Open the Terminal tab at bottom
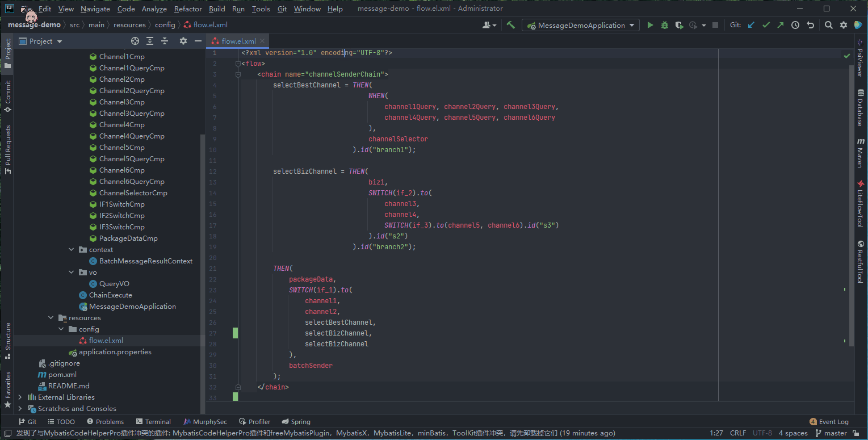 point(153,422)
